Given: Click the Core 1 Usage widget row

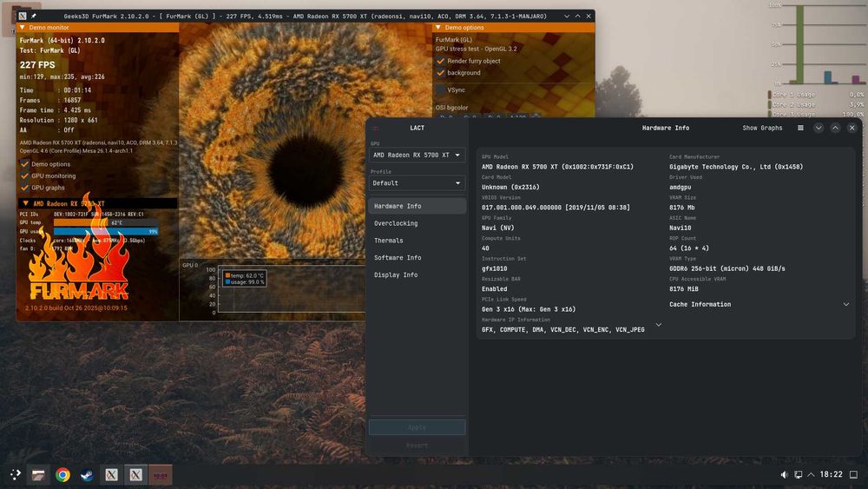Looking at the screenshot, I should [x=816, y=95].
